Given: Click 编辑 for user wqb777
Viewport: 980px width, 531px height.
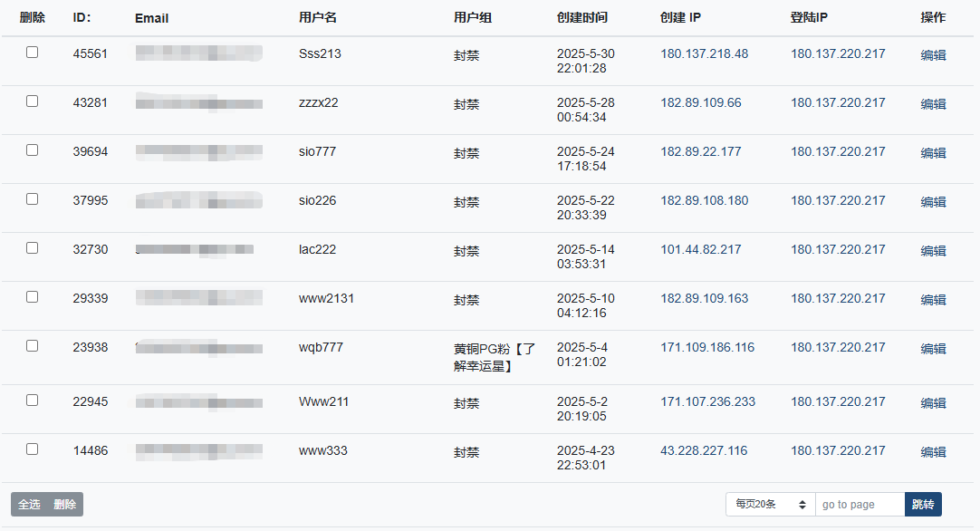Looking at the screenshot, I should 933,348.
